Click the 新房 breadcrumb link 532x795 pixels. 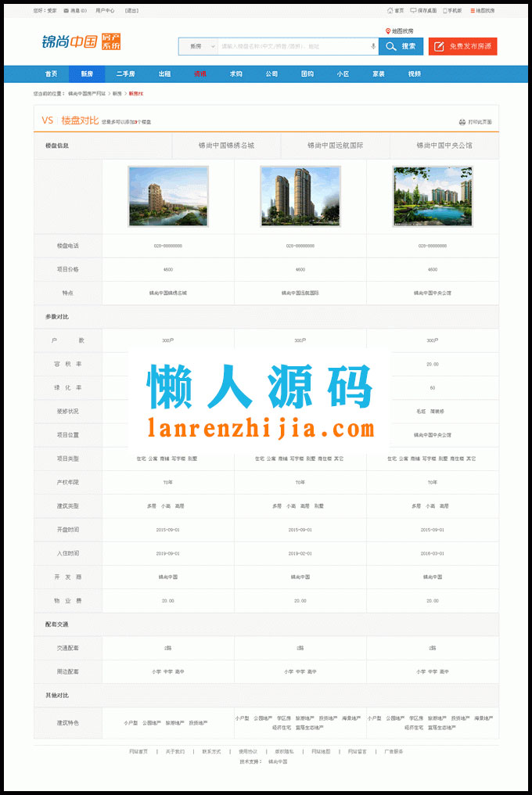click(x=117, y=94)
